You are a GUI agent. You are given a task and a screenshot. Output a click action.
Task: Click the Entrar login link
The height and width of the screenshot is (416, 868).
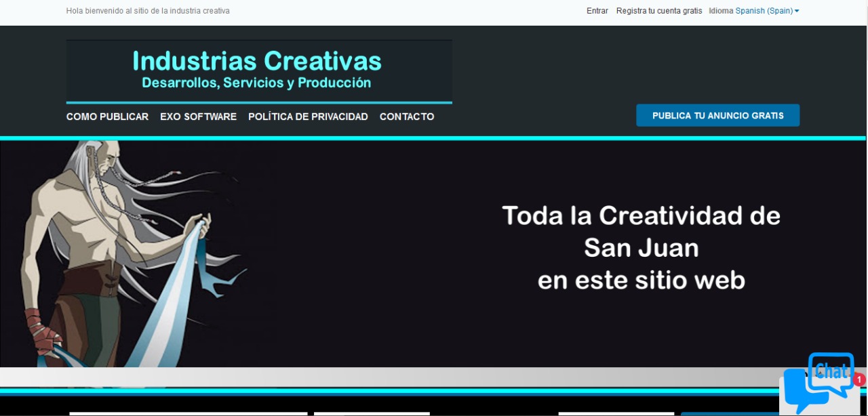(597, 11)
